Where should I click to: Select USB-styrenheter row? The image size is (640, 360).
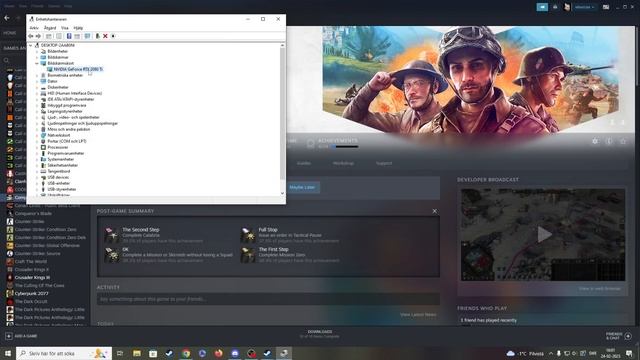coord(62,189)
